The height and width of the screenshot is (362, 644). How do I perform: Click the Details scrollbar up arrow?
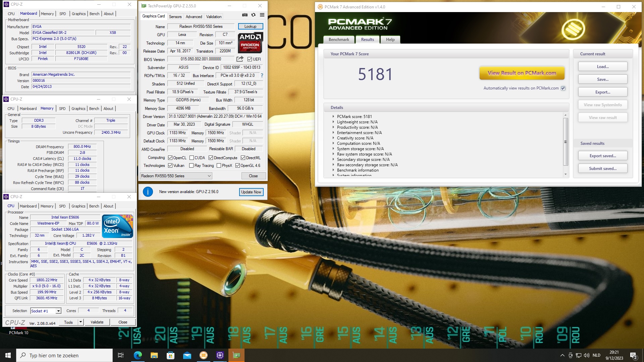click(566, 115)
